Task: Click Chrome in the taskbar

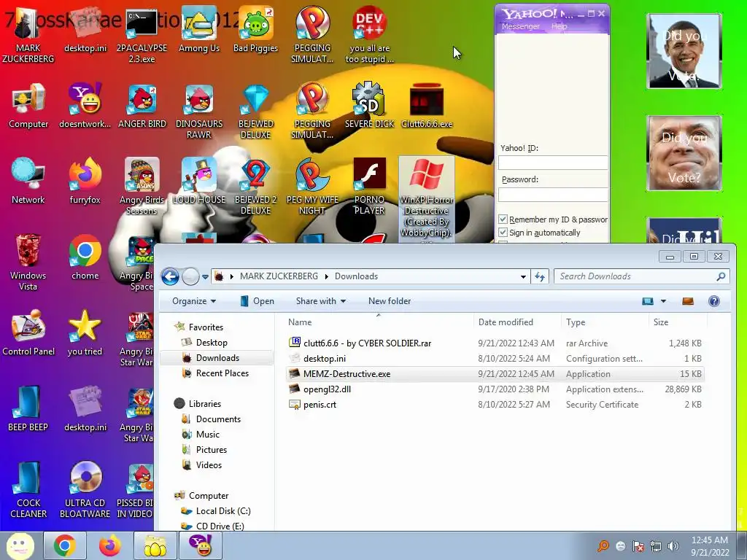Action: point(65,545)
